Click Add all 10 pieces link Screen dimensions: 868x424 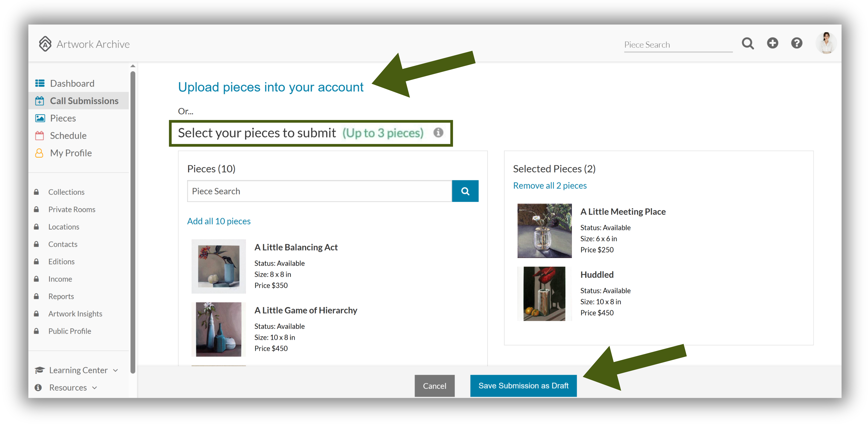(219, 221)
